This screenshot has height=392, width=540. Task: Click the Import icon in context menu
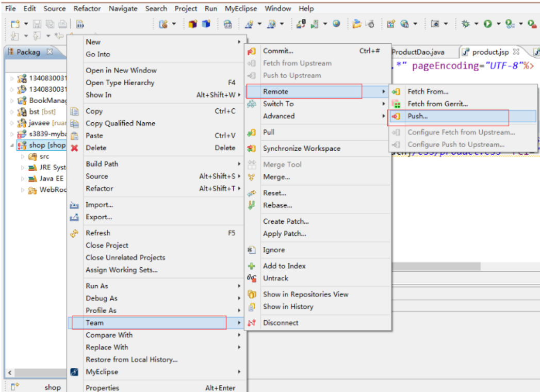coord(74,205)
